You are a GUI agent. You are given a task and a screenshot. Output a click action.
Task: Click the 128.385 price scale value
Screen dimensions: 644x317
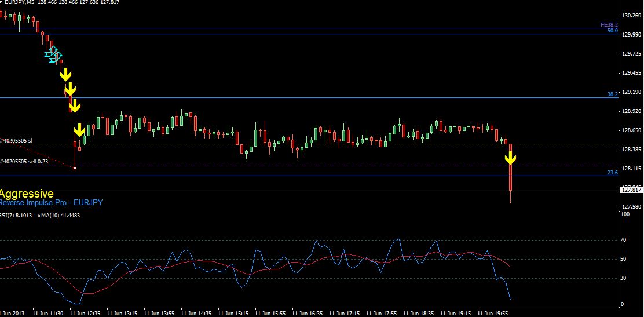[x=632, y=150]
